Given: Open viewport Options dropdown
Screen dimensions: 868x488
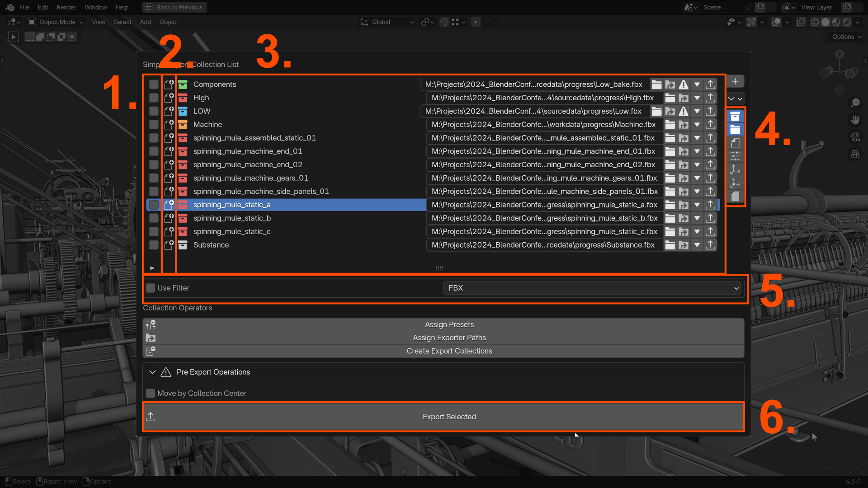Looking at the screenshot, I should click(847, 37).
